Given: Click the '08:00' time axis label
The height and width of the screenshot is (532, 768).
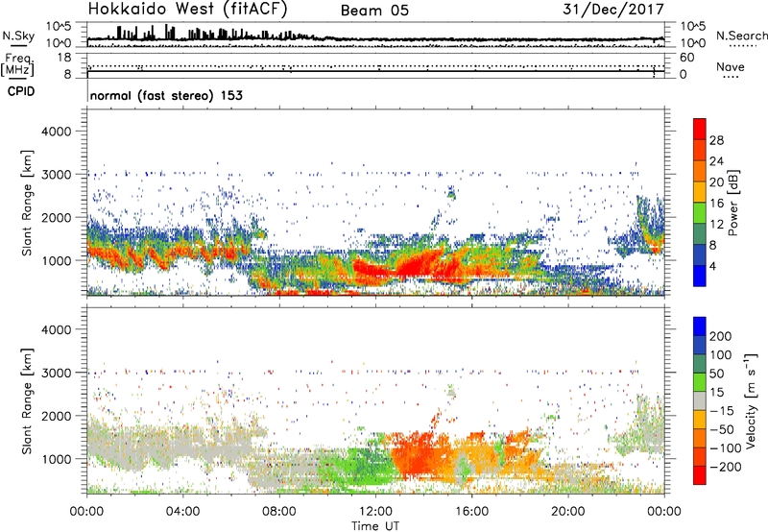Looking at the screenshot, I should pos(279,512).
